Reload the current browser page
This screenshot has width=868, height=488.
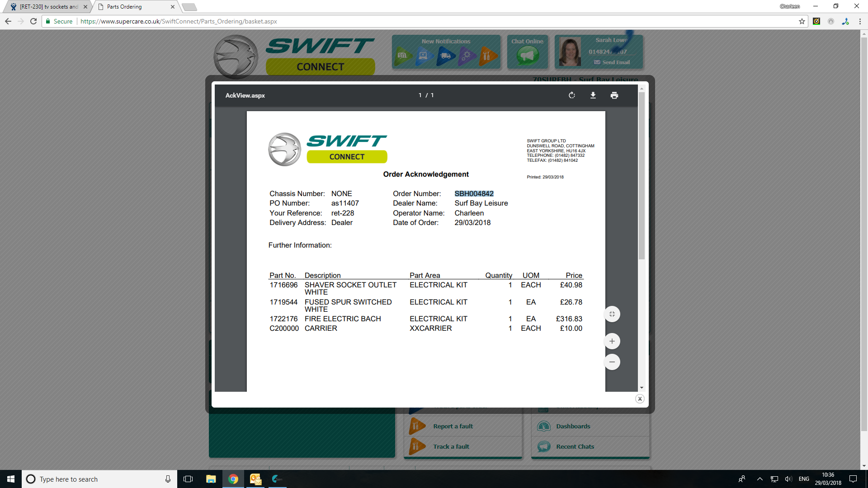pos(33,21)
